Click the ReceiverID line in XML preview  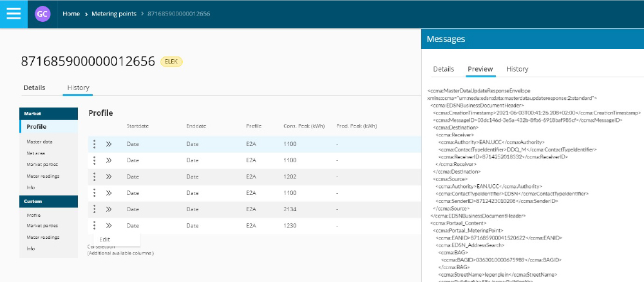(503, 157)
